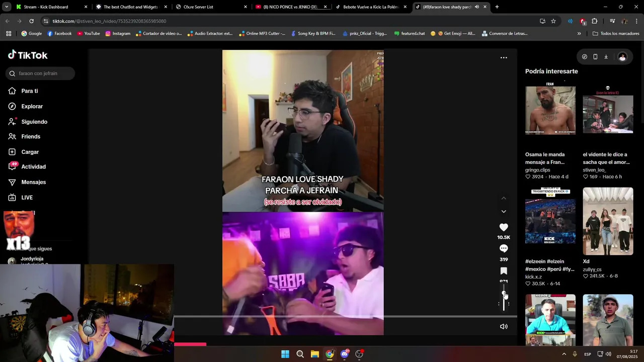Open the stiven_leo_ profile link
The image size is (644, 362).
(x=594, y=170)
